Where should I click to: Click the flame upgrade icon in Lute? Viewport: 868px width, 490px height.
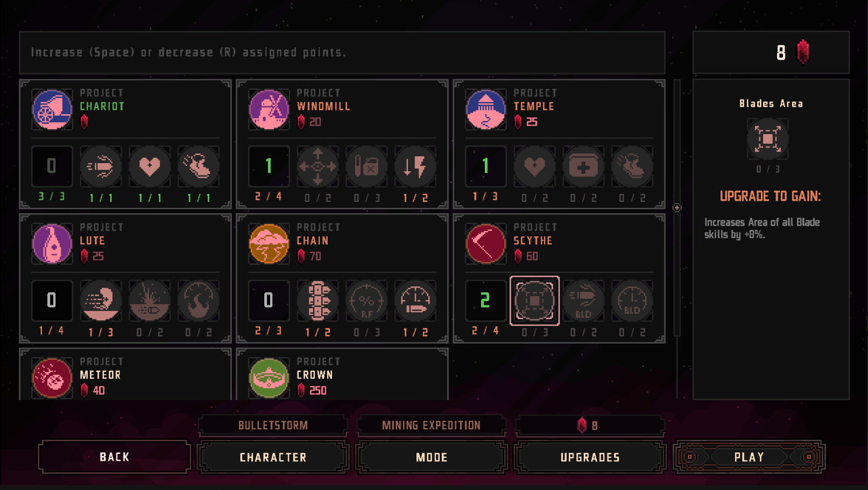(x=199, y=300)
